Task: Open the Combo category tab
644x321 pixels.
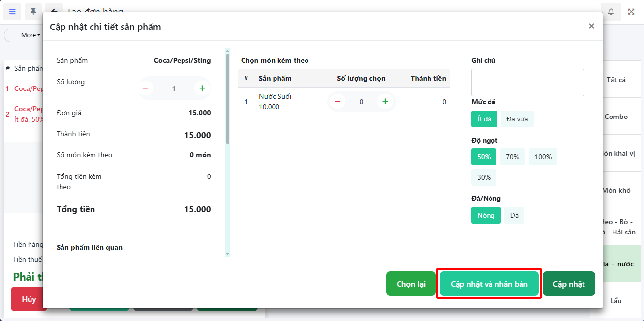Action: tap(616, 117)
